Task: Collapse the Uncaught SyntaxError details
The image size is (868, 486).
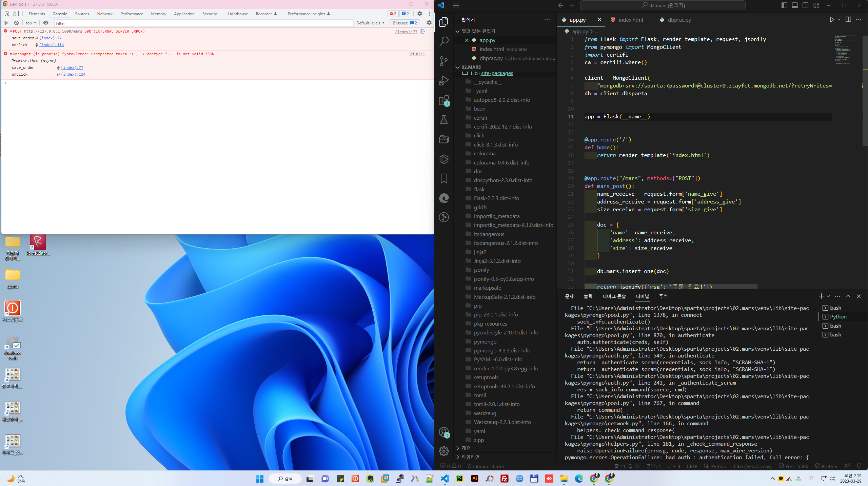Action: click(x=11, y=54)
